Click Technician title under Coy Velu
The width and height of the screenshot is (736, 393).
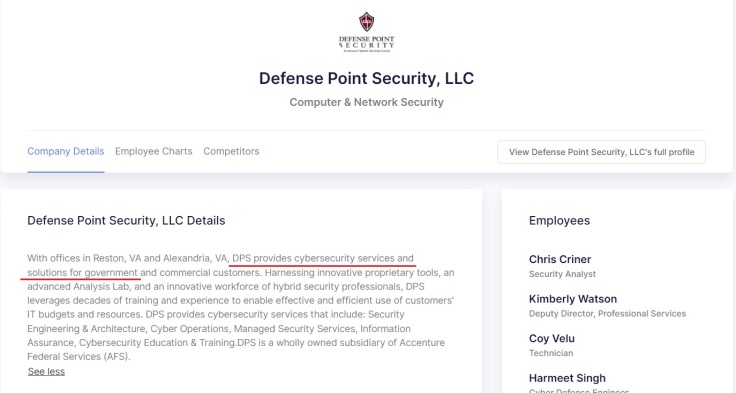click(551, 353)
